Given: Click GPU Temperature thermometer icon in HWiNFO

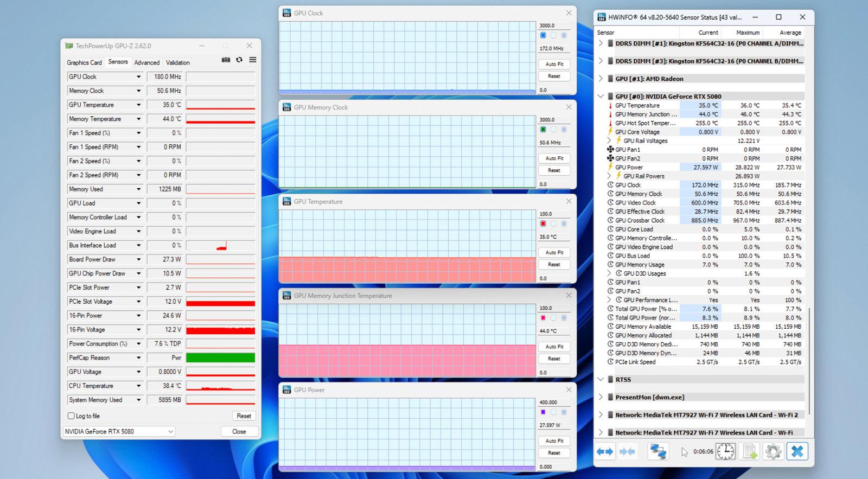Looking at the screenshot, I should click(610, 106).
